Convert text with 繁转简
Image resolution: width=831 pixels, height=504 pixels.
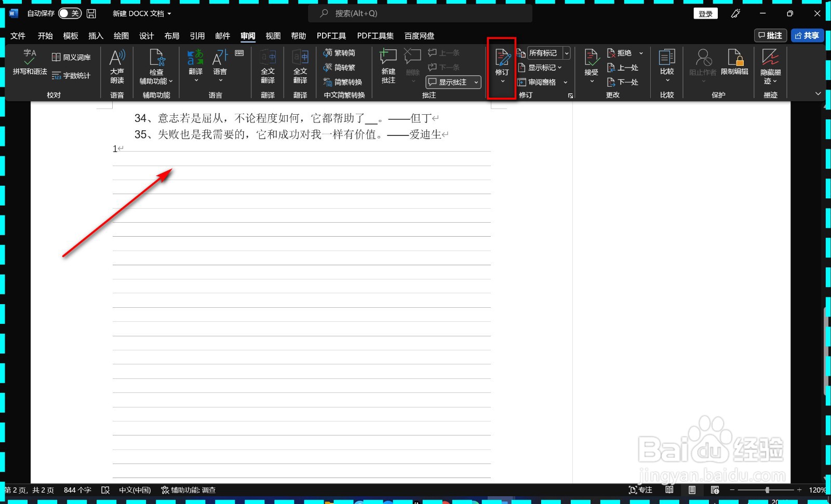pos(340,53)
